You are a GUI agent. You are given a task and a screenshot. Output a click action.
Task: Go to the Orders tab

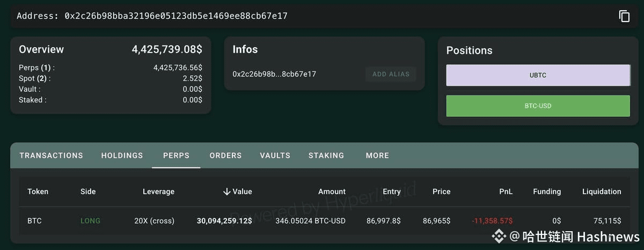coord(226,156)
